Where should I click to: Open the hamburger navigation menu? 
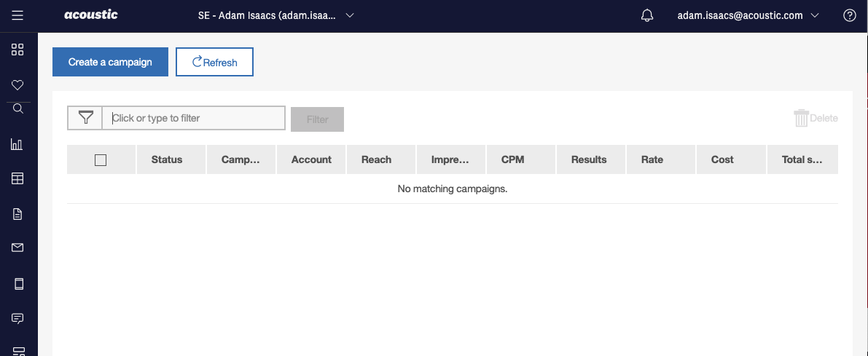click(x=18, y=15)
